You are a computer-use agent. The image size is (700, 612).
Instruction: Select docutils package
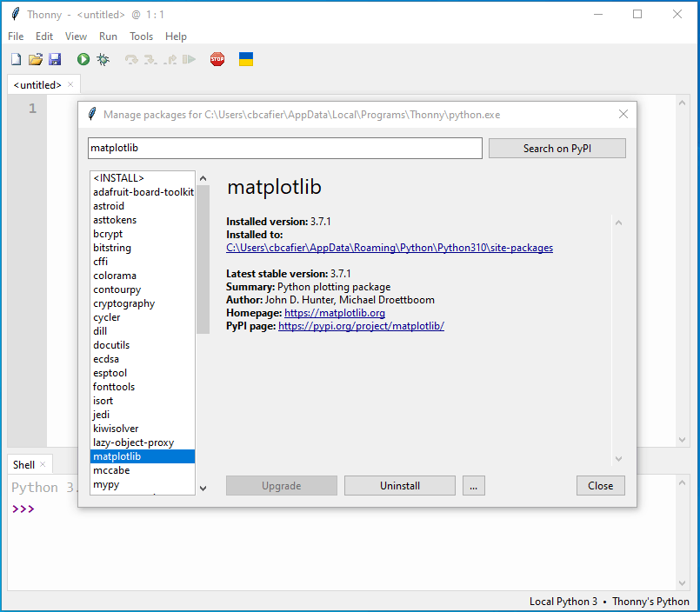pyautogui.click(x=143, y=345)
